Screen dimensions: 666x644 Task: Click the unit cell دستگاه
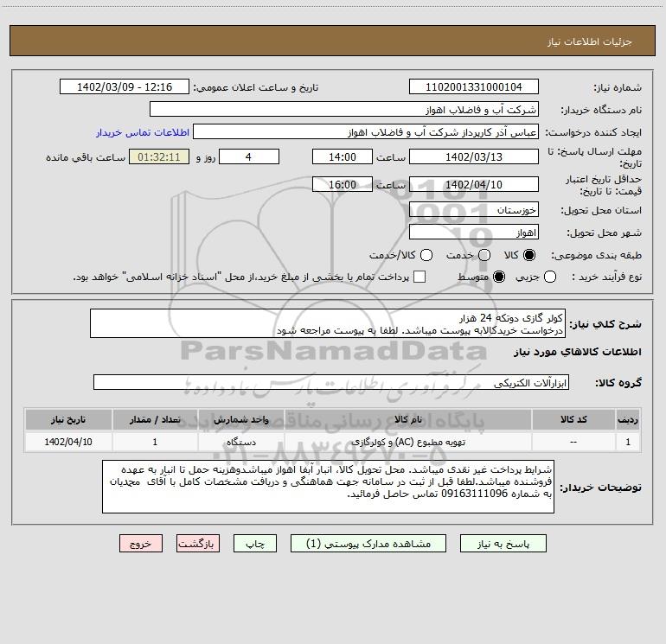(240, 442)
